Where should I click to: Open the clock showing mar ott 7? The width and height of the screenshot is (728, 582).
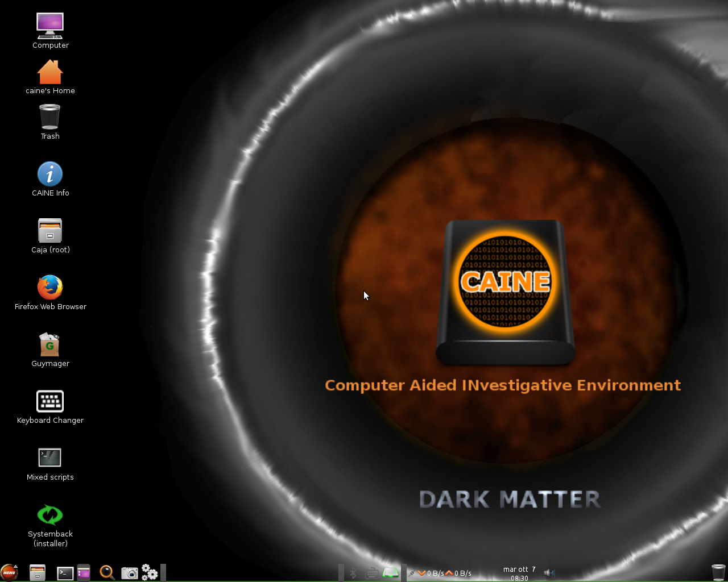pos(519,573)
